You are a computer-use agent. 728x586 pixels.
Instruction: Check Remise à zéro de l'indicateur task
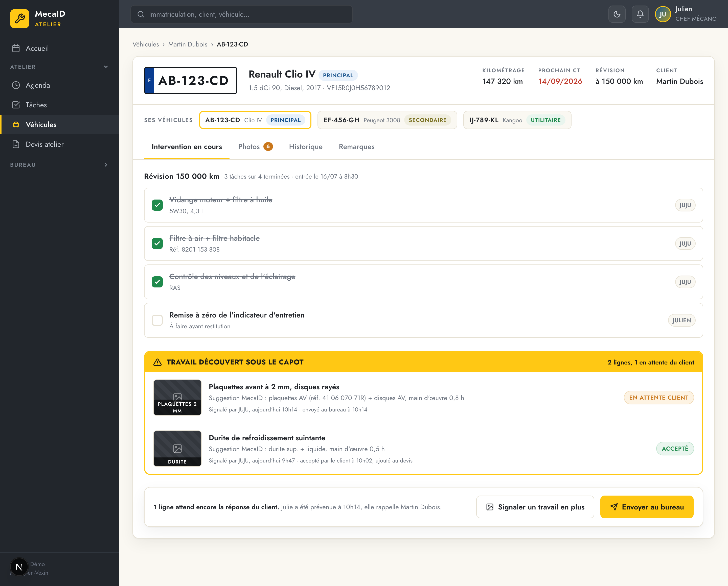[157, 320]
